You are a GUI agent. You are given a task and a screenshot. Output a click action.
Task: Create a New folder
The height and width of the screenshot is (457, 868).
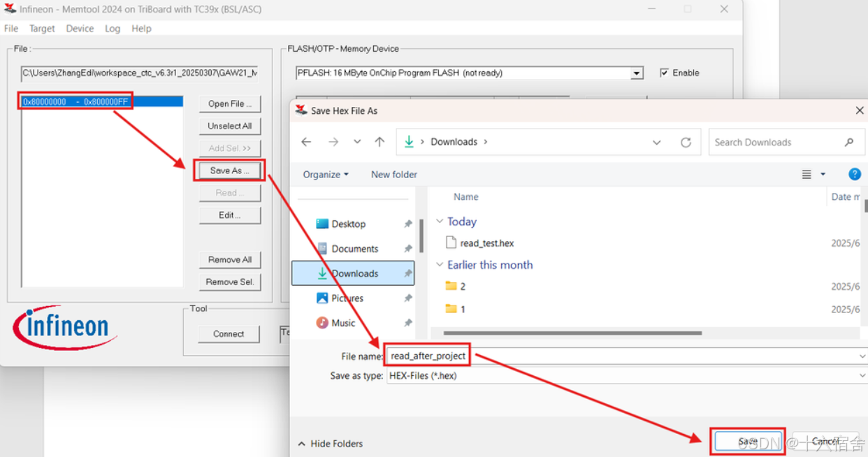point(394,175)
